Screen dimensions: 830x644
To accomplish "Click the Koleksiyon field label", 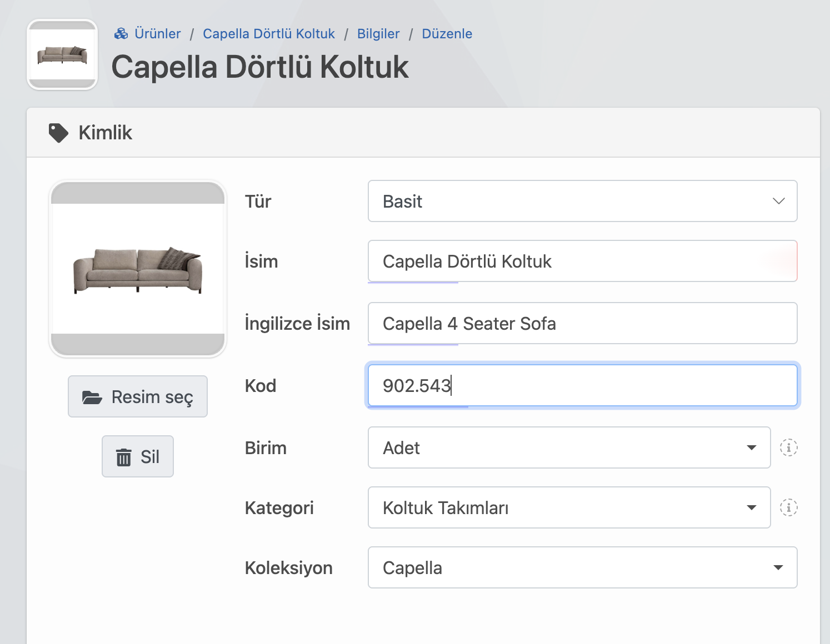I will (289, 567).
